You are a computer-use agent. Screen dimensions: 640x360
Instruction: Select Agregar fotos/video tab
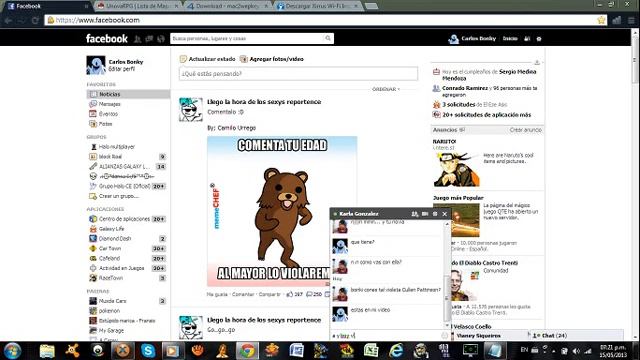[272, 59]
